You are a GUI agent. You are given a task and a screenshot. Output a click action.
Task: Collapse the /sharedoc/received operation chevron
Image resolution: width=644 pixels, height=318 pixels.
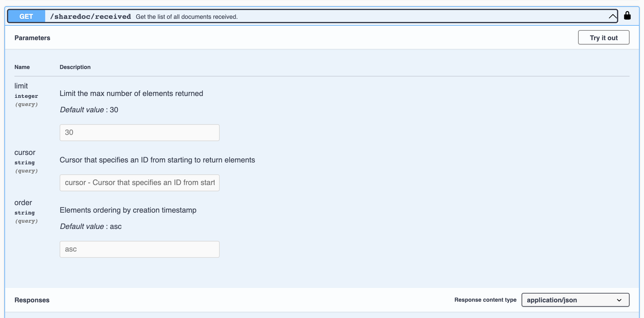pyautogui.click(x=612, y=16)
